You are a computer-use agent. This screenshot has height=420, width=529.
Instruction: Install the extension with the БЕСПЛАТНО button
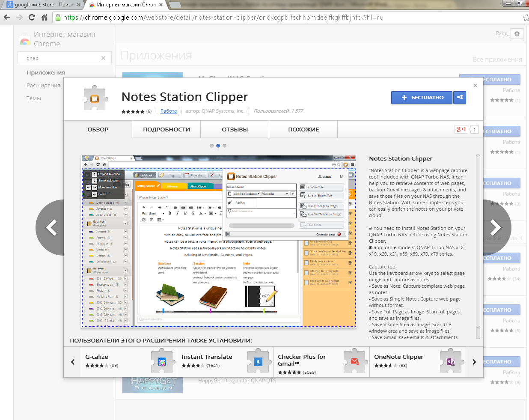[422, 97]
